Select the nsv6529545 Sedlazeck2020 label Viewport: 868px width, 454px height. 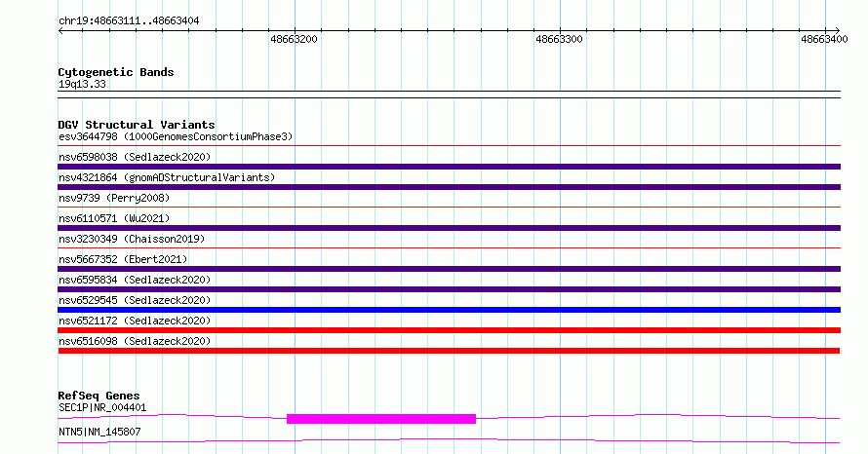[135, 300]
